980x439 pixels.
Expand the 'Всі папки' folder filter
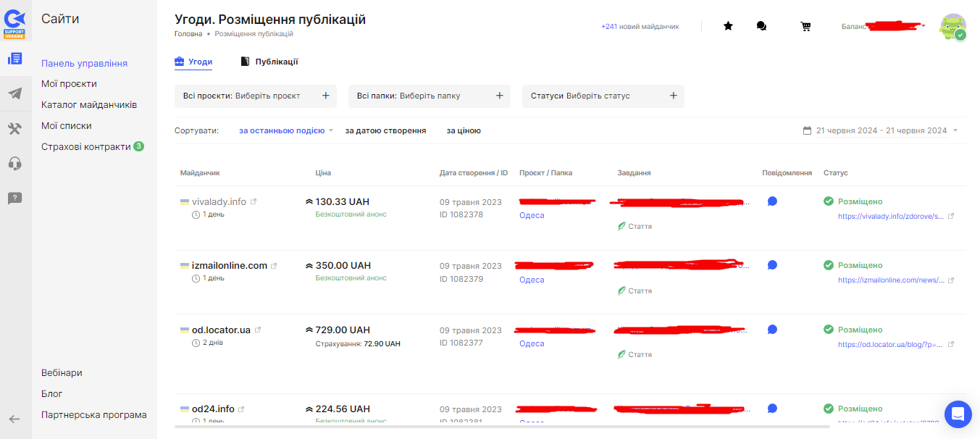430,96
